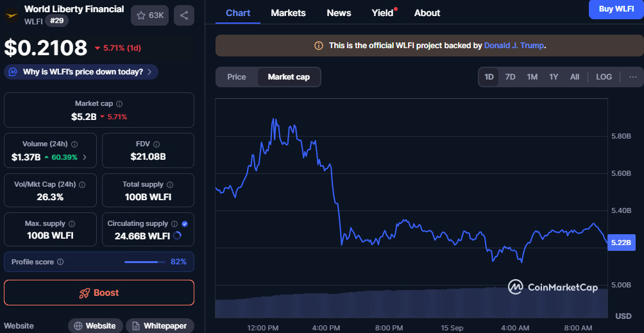Open the Markets tab
The width and height of the screenshot is (644, 333).
[288, 13]
